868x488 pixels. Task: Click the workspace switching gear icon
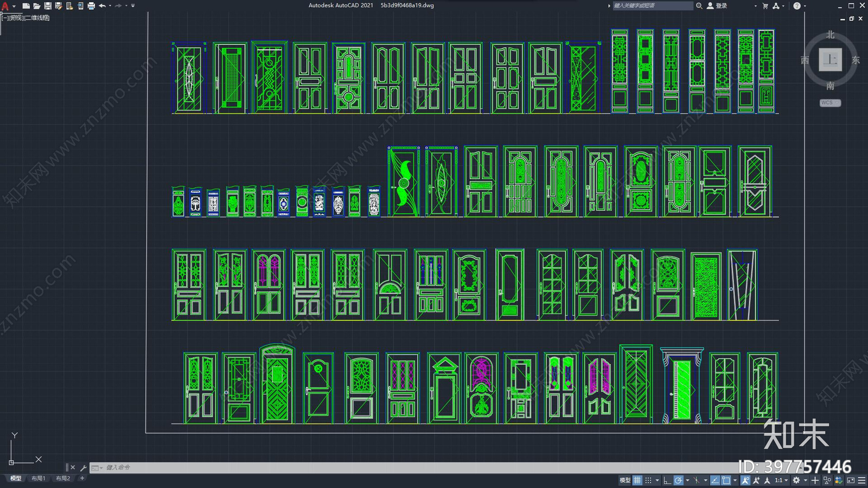[x=796, y=480]
